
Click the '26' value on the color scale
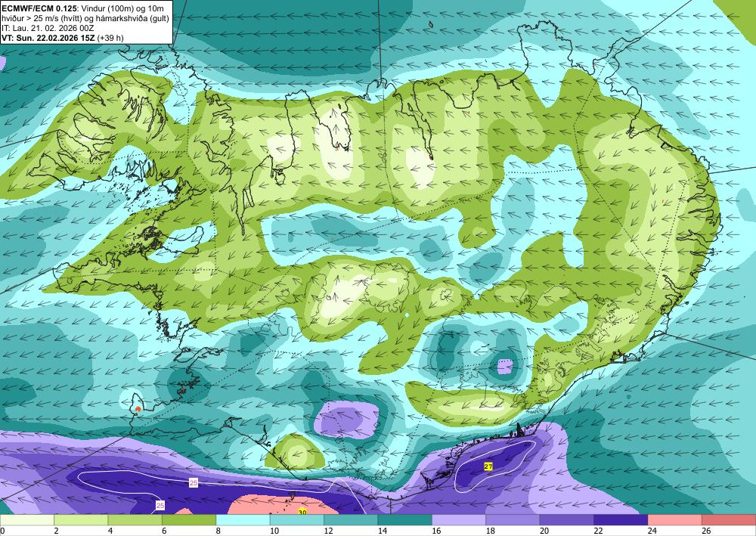click(706, 531)
